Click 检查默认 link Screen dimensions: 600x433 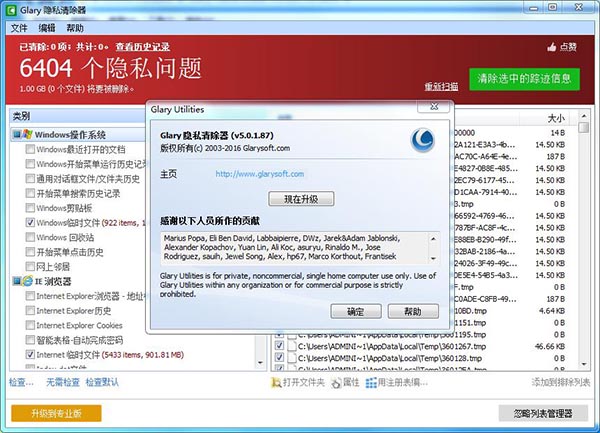(x=102, y=382)
